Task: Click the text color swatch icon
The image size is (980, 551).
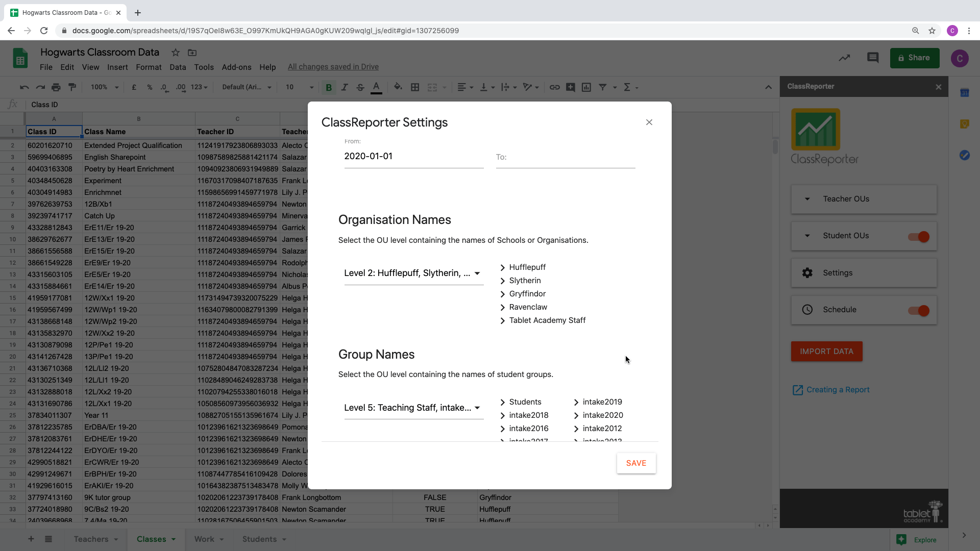Action: (x=376, y=87)
